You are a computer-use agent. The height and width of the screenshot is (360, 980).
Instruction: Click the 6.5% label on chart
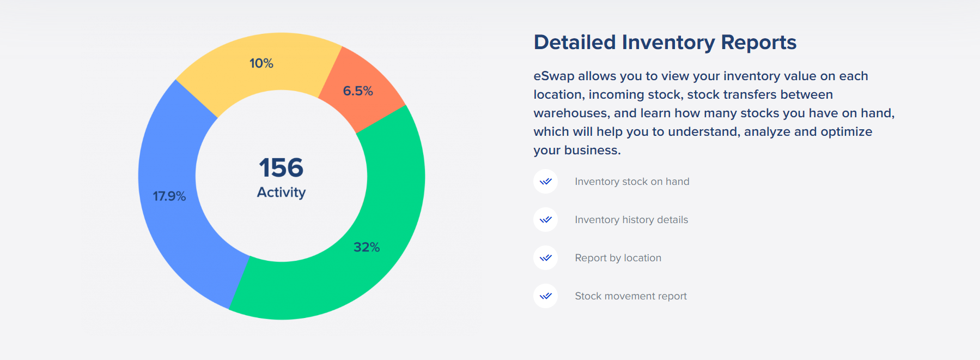358,91
